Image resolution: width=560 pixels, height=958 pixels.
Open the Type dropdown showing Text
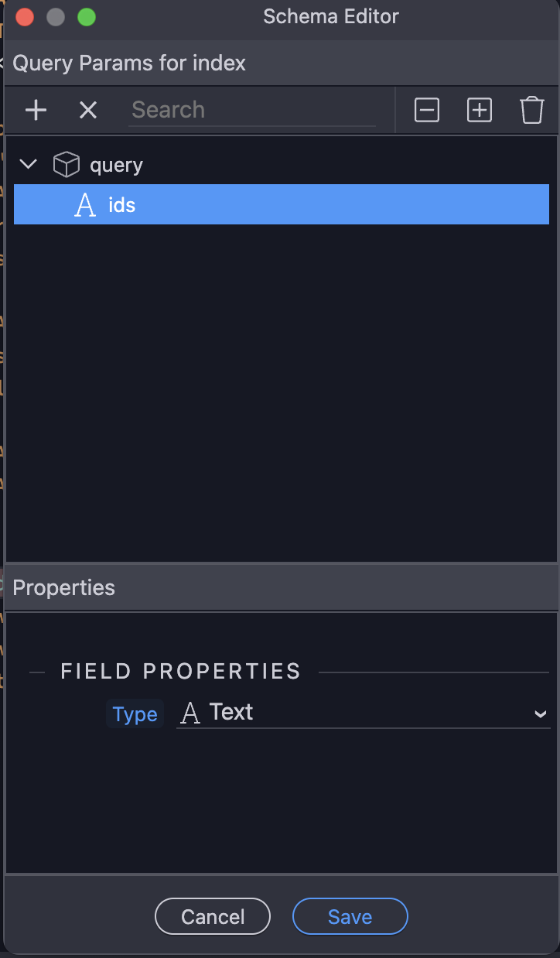tap(364, 713)
